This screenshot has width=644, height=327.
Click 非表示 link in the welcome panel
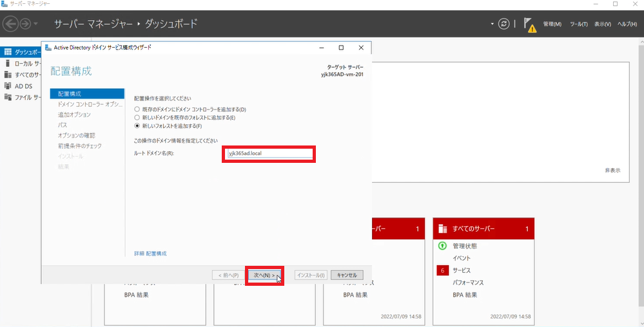612,171
